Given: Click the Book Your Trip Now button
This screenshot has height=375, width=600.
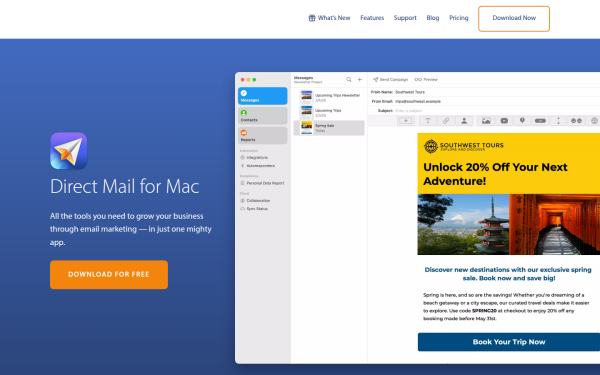Looking at the screenshot, I should pyautogui.click(x=509, y=342).
